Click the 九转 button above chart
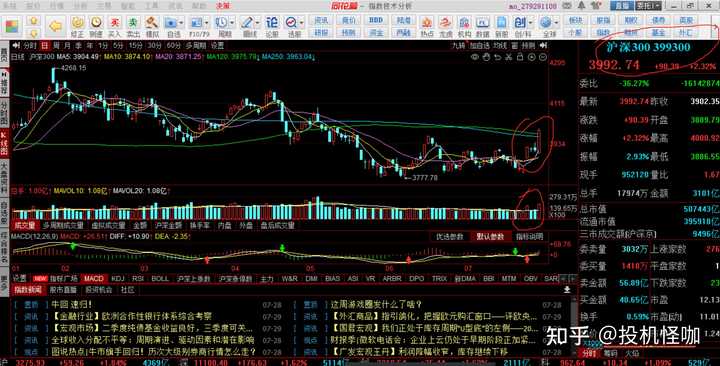Screen dimensions: 720x366 tap(458, 45)
